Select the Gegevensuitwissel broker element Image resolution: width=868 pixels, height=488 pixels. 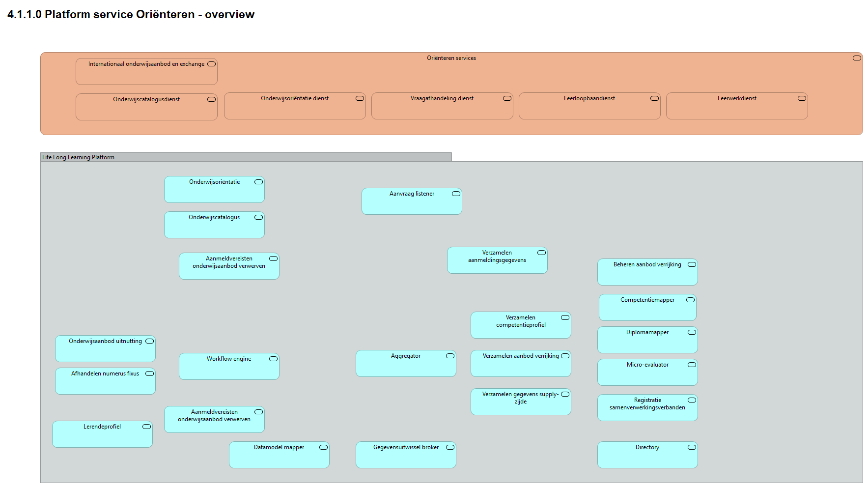click(x=406, y=455)
